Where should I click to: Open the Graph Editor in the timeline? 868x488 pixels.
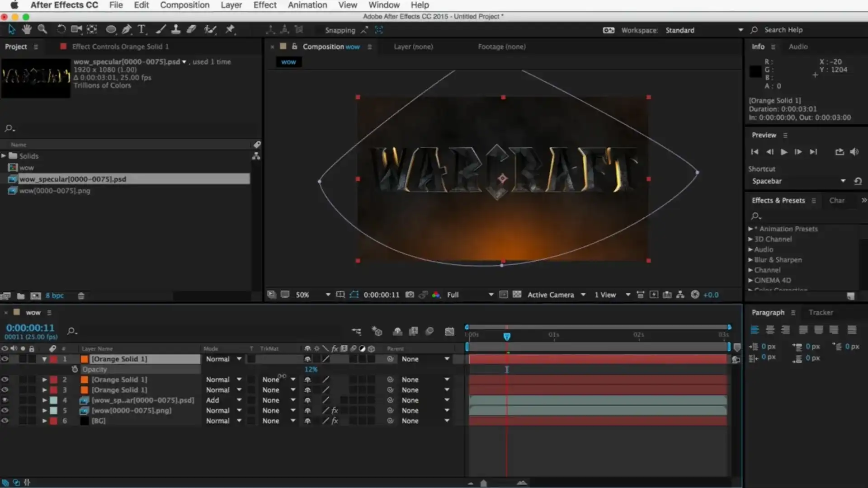[450, 331]
